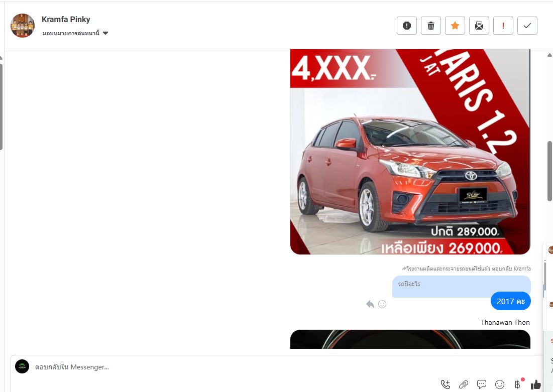Reply arrow next to 2017 message
This screenshot has width=553, height=392.
pyautogui.click(x=370, y=304)
